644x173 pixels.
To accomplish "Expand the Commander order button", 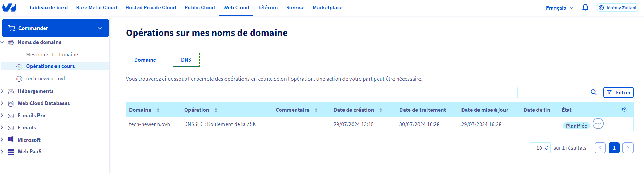I will (56, 28).
